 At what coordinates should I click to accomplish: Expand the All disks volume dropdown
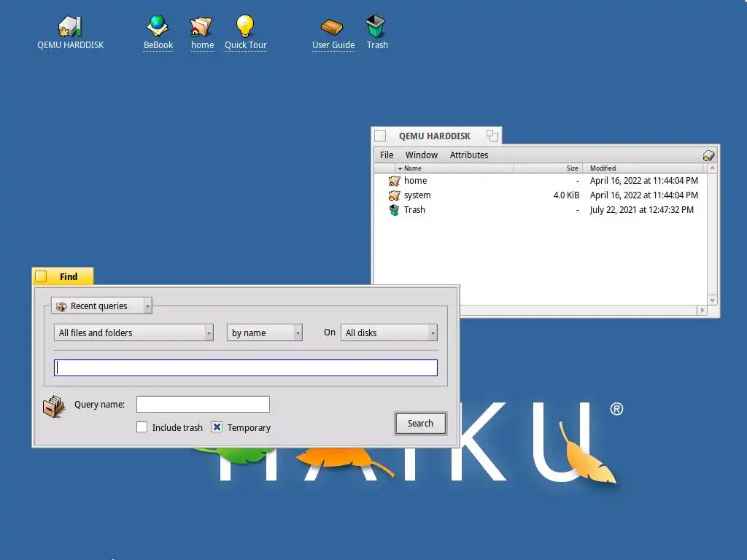[389, 332]
